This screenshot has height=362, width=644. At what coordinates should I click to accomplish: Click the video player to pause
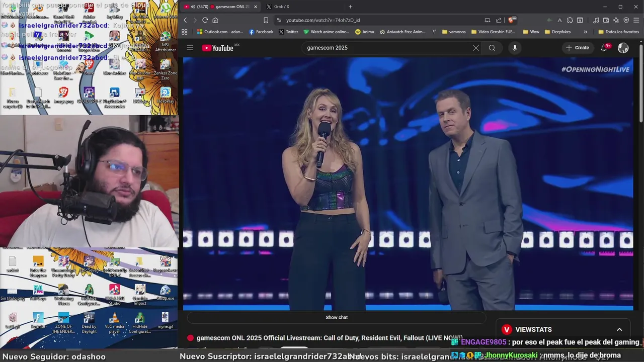[x=408, y=184]
